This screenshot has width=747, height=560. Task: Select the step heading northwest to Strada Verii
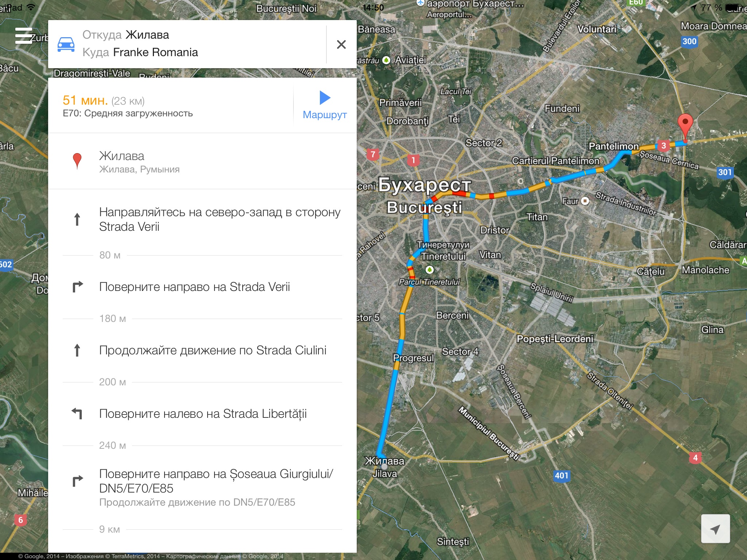(202, 219)
